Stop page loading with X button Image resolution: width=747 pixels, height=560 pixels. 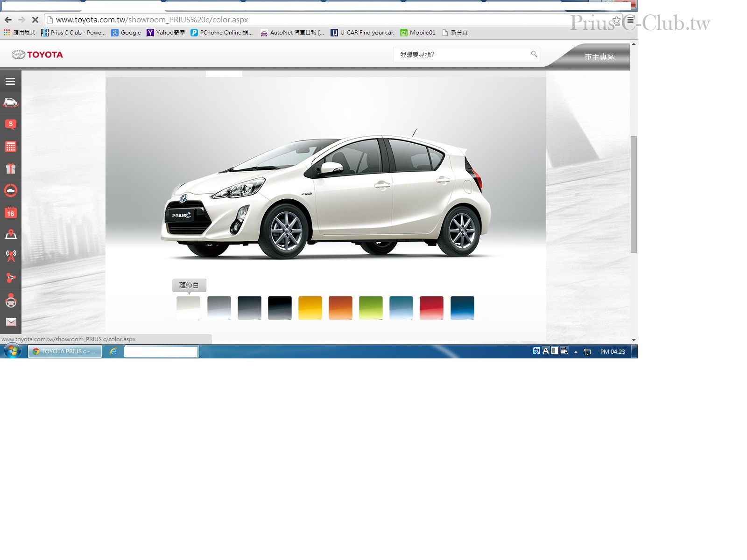click(x=35, y=20)
